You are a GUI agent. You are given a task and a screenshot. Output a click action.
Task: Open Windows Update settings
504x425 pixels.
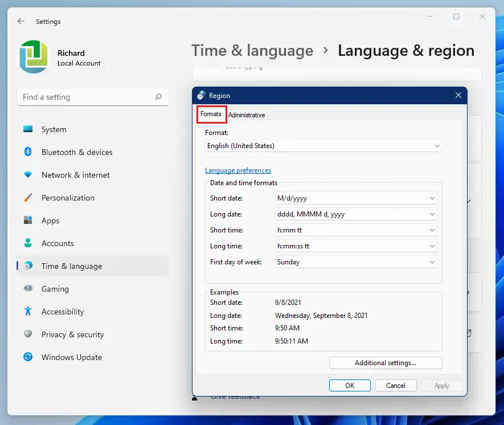(x=93, y=357)
